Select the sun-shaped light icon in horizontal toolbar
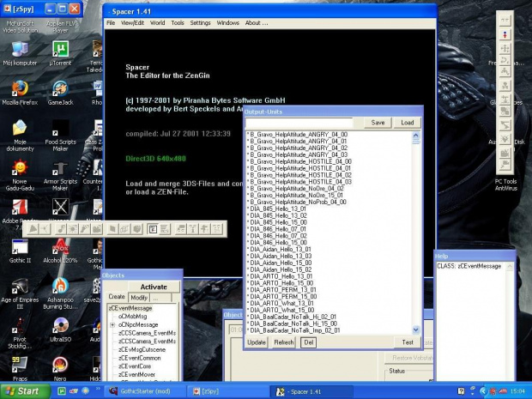 point(73,229)
